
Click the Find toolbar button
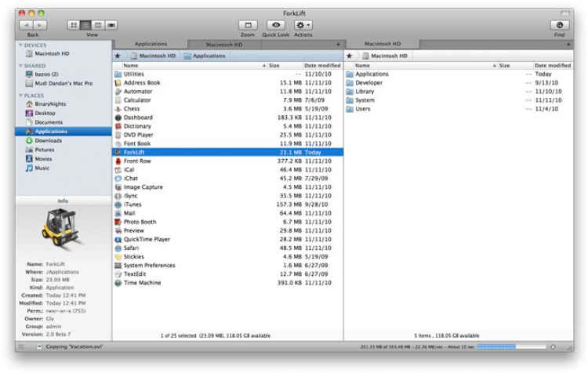point(560,25)
